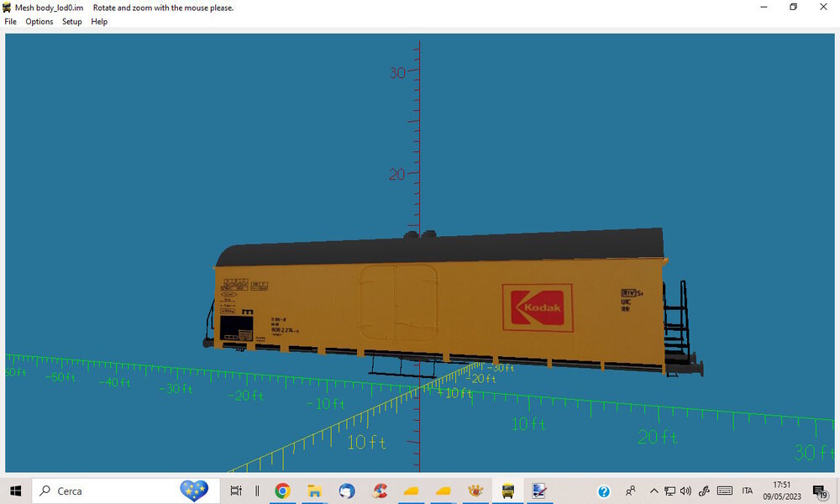The height and width of the screenshot is (504, 840).
Task: Open the Windows Start menu
Action: click(x=15, y=491)
